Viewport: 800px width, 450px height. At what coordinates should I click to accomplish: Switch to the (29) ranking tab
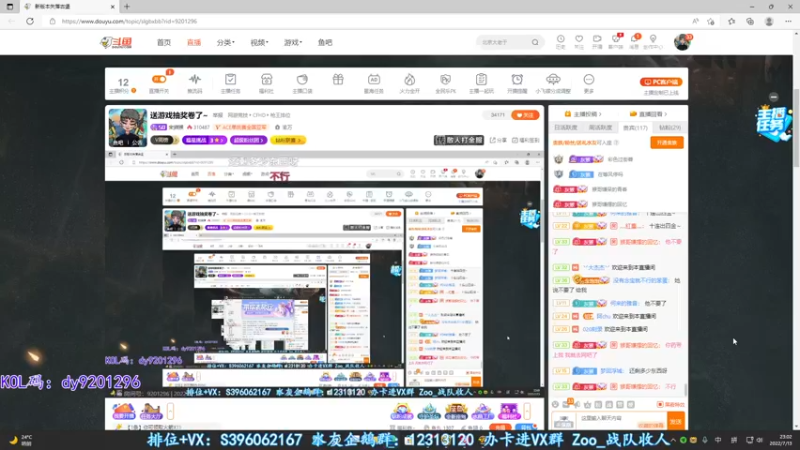coord(669,128)
